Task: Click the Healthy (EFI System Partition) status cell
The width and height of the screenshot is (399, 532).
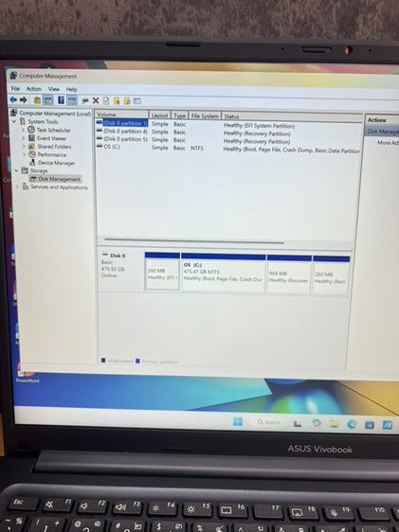Action: coord(259,126)
